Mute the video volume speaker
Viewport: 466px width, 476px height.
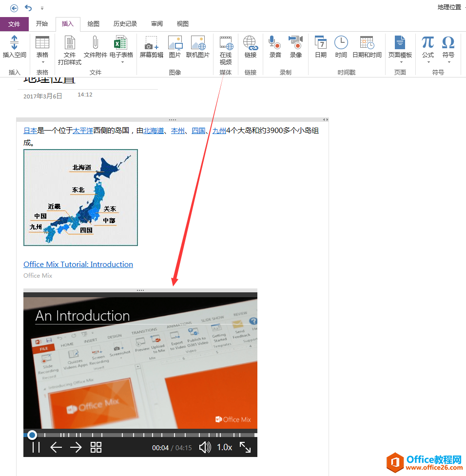point(205,447)
